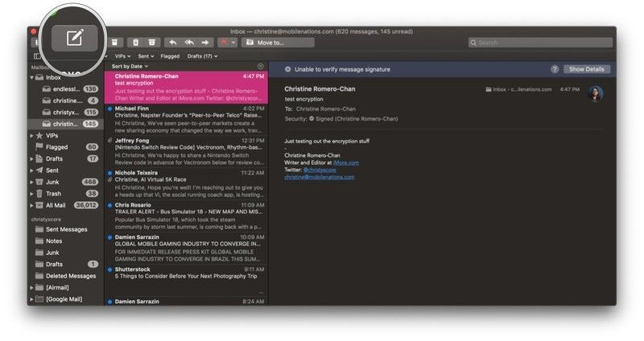Click the blue unread dot beside Shutterstock
This screenshot has width=644, height=341.
click(x=109, y=269)
